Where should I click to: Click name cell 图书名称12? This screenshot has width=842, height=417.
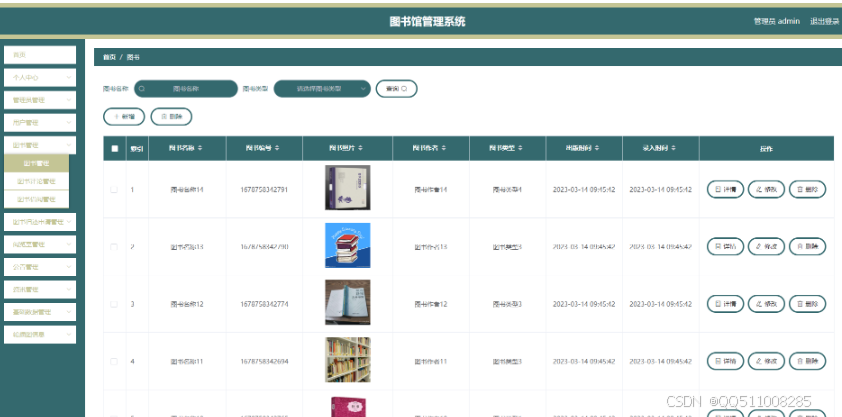tap(187, 304)
